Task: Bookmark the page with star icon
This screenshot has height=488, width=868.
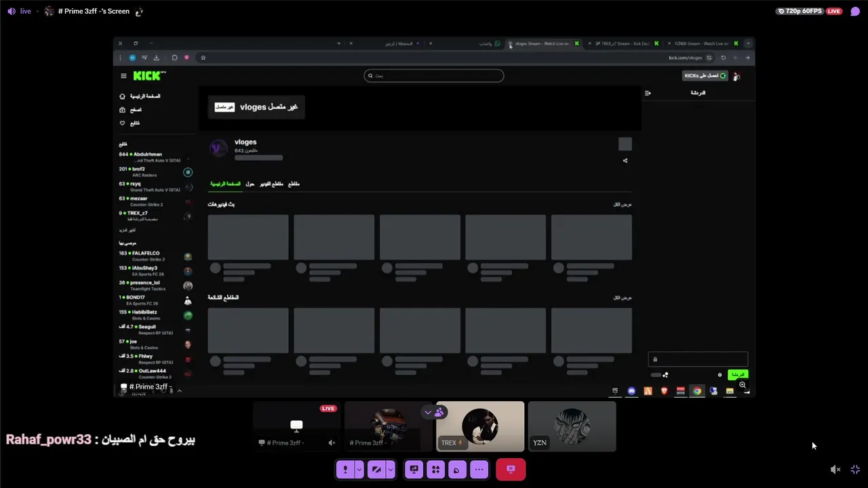Action: [203, 58]
